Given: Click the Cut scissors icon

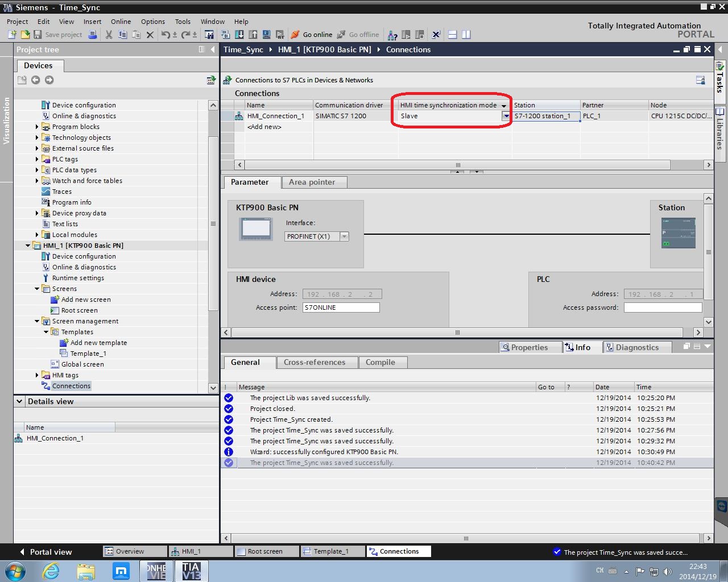Looking at the screenshot, I should click(109, 35).
